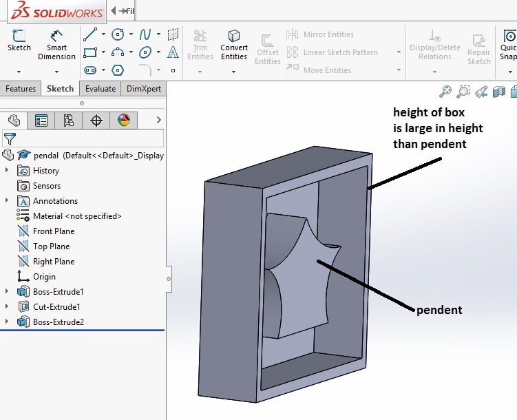This screenshot has height=420, width=517.
Task: Expand the History folder
Action: (x=7, y=170)
